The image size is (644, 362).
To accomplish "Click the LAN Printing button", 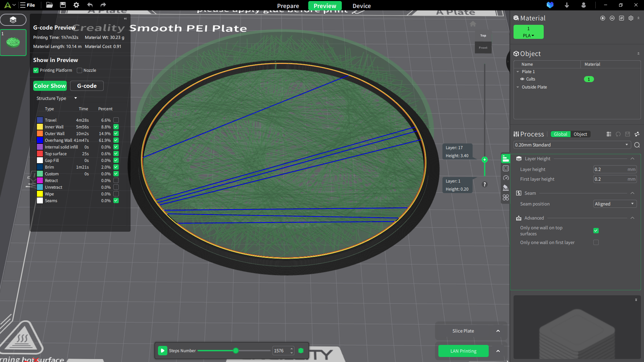I will pos(464,351).
